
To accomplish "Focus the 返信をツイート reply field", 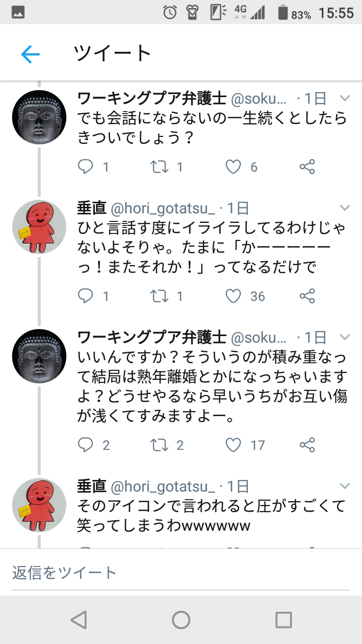I will tap(181, 573).
